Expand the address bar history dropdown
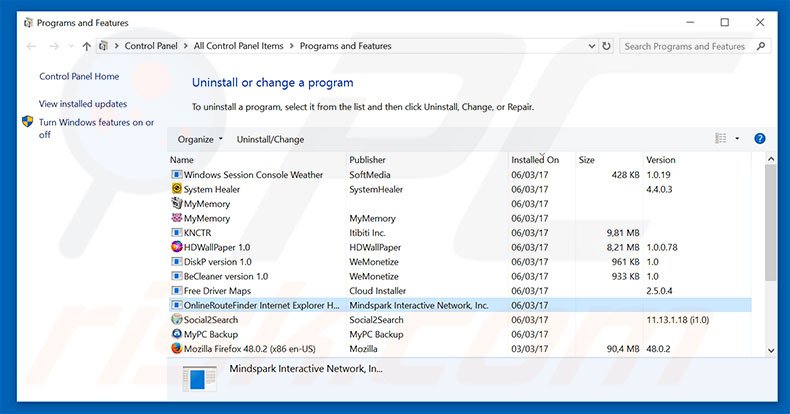The image size is (790, 414). pos(592,46)
